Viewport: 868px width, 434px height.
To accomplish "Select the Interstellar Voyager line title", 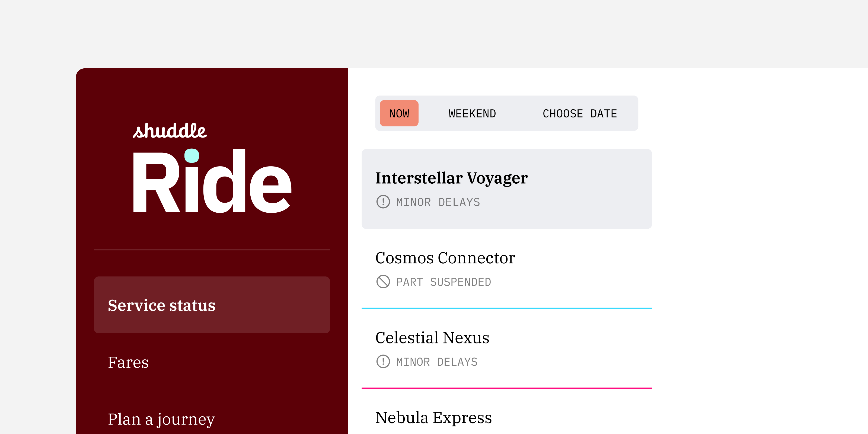I will click(x=452, y=178).
